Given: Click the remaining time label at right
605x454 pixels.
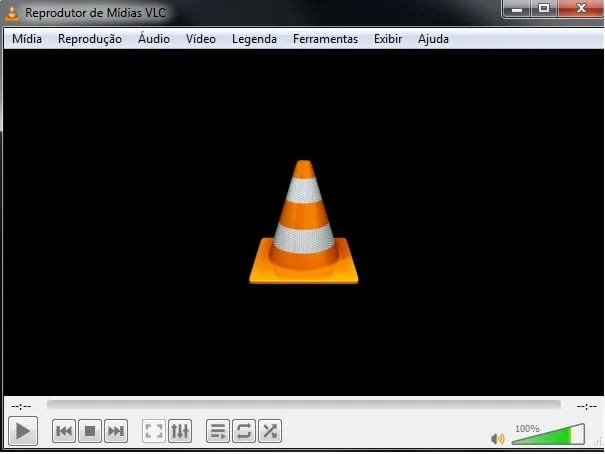Looking at the screenshot, I should (587, 406).
